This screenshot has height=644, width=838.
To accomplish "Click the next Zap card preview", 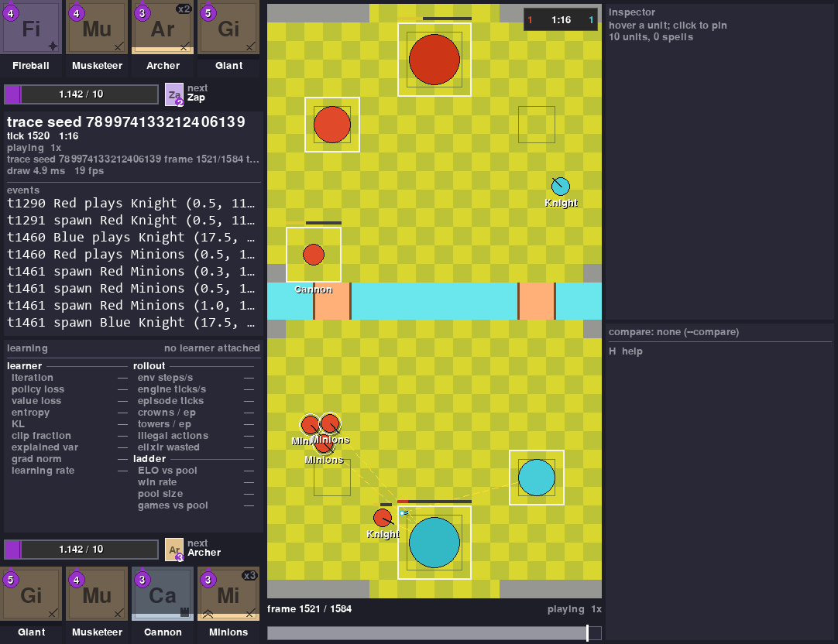I will (174, 94).
